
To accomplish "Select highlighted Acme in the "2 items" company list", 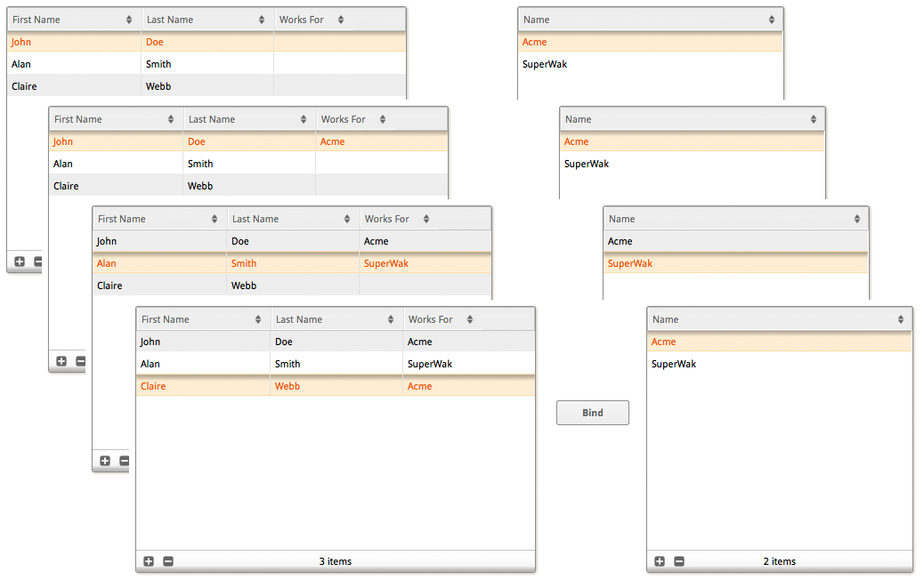I will (x=664, y=342).
